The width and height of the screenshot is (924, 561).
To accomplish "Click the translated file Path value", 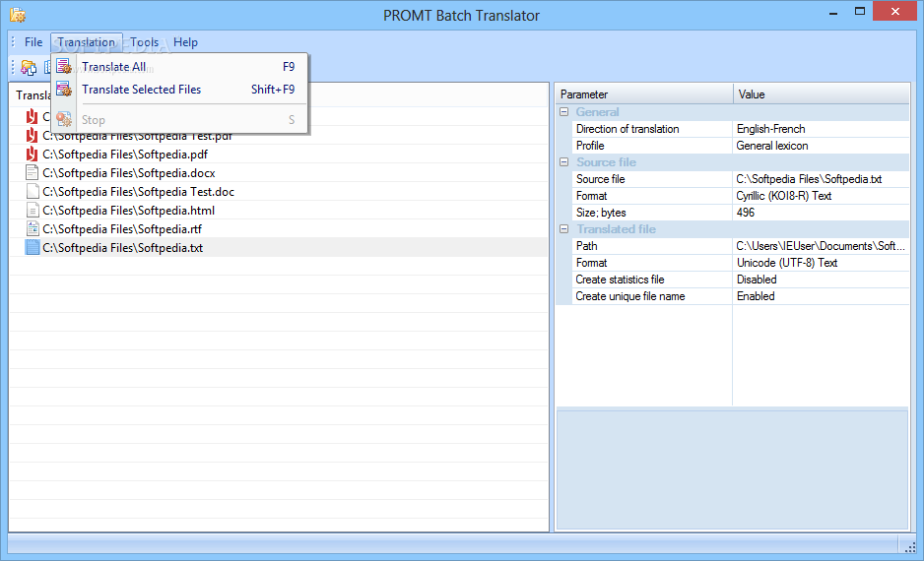I will tap(821, 246).
